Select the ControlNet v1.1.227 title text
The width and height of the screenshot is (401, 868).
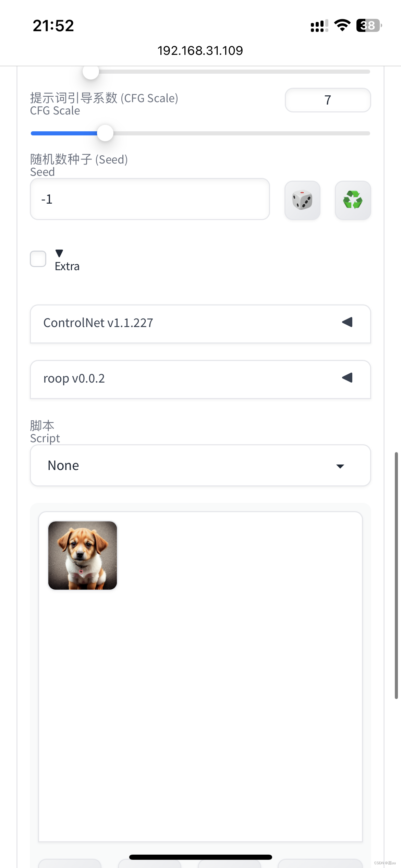[98, 323]
